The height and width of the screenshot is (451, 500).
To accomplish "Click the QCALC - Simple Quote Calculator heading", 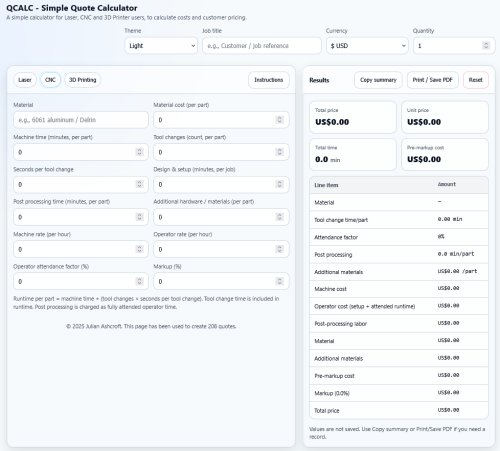I will 72,8.
